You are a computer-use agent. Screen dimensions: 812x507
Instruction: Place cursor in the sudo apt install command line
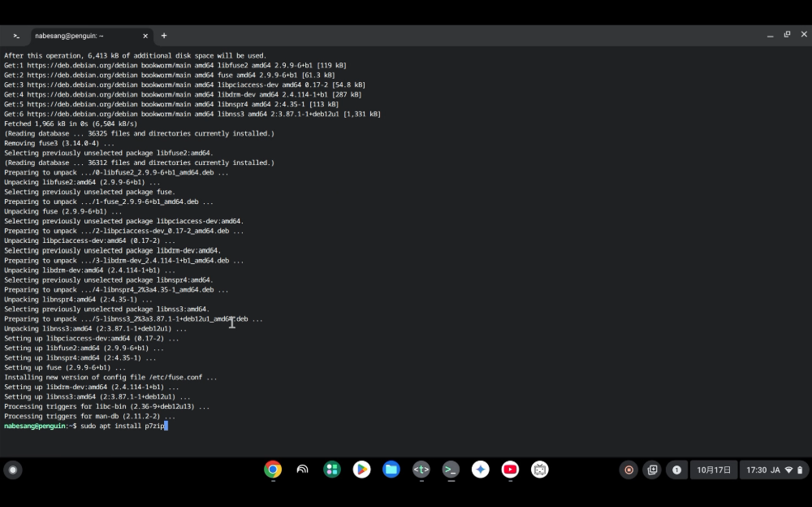(x=122, y=426)
